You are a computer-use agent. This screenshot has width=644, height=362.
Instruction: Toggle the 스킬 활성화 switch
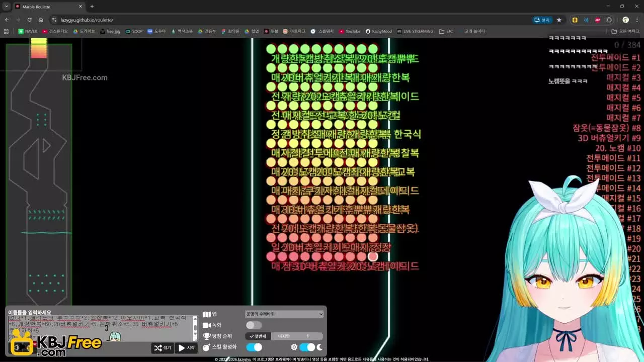tap(254, 347)
